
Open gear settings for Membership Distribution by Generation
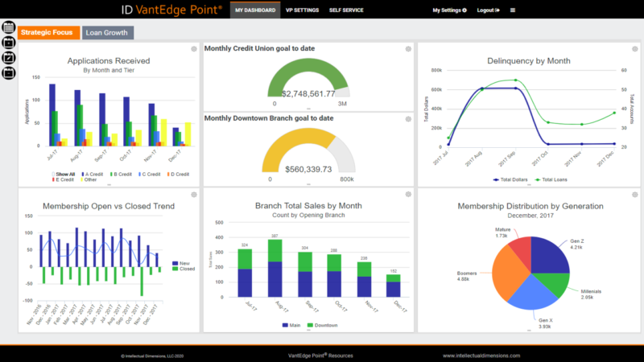[x=634, y=195]
